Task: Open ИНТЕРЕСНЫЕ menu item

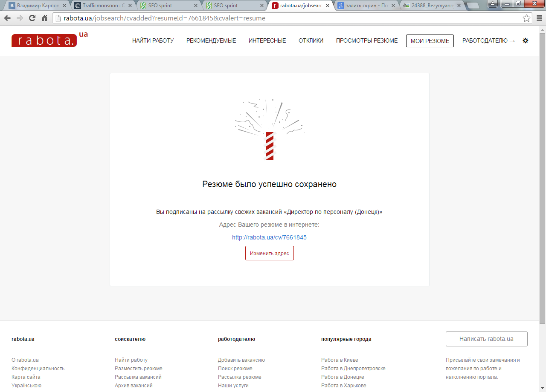Action: pos(267,41)
